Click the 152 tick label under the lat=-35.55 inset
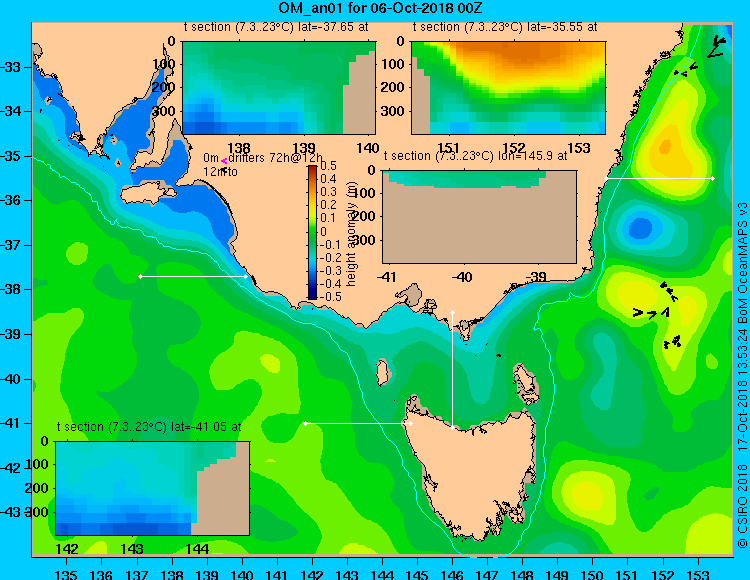750x580 pixels. [x=514, y=148]
